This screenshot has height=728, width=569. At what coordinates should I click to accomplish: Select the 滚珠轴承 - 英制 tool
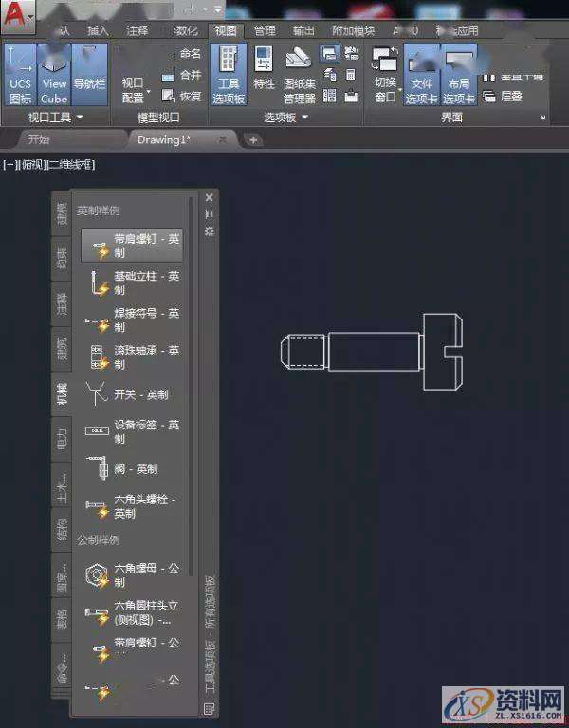coord(132,357)
